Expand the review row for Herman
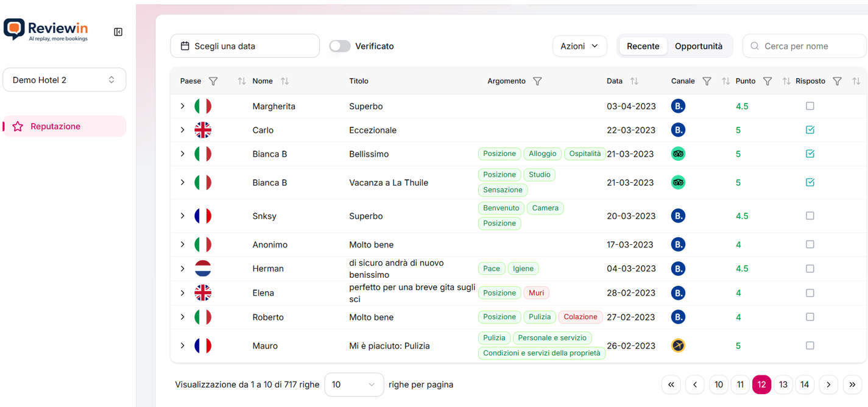868x407 pixels. pyautogui.click(x=182, y=269)
